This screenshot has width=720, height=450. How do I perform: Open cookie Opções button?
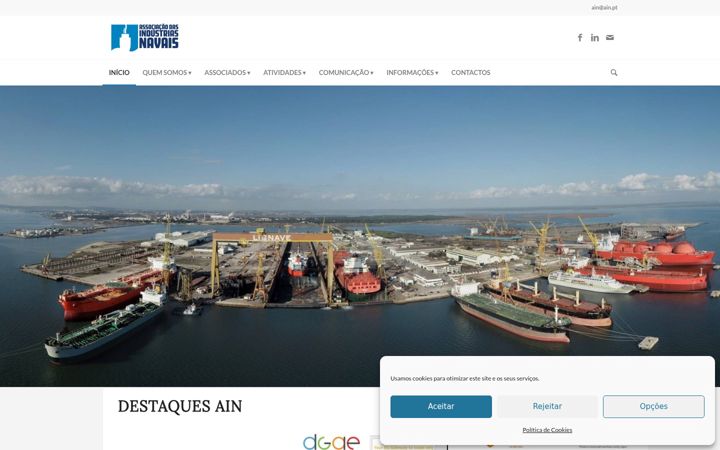click(654, 406)
